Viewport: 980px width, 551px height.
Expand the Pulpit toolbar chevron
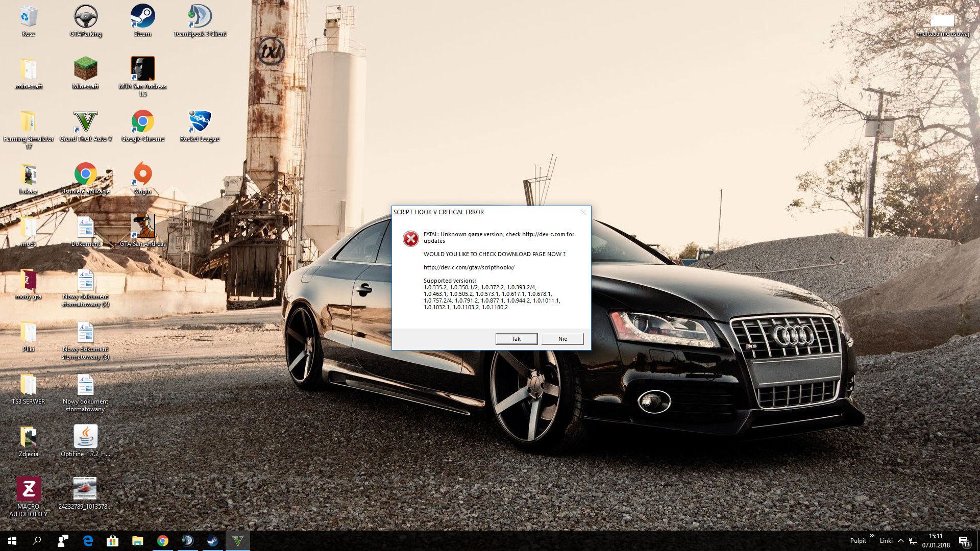(x=872, y=536)
